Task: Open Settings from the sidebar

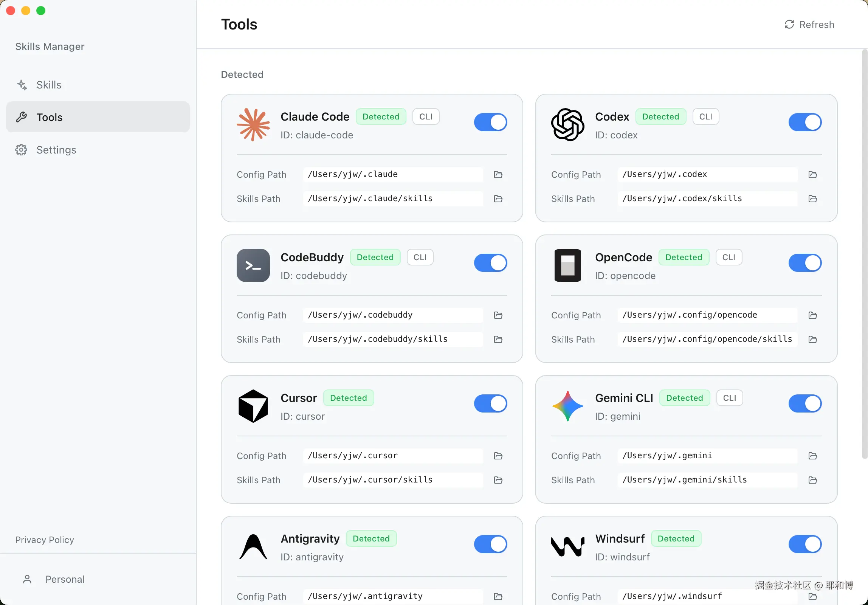Action: (x=56, y=150)
